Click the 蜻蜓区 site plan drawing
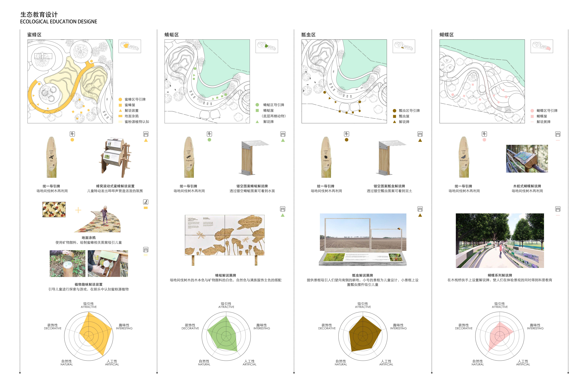This screenshot has width=588, height=390. 207,81
